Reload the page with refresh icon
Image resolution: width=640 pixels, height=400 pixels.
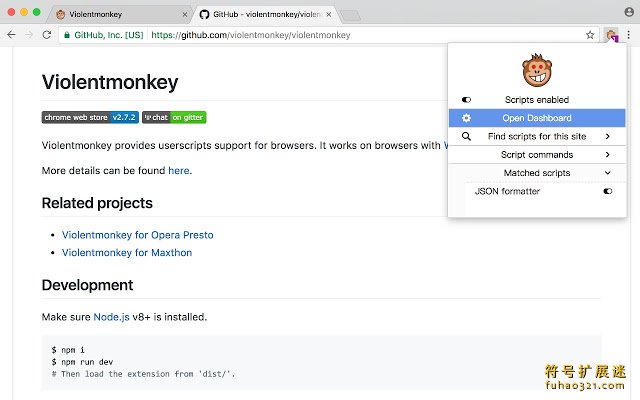(47, 35)
